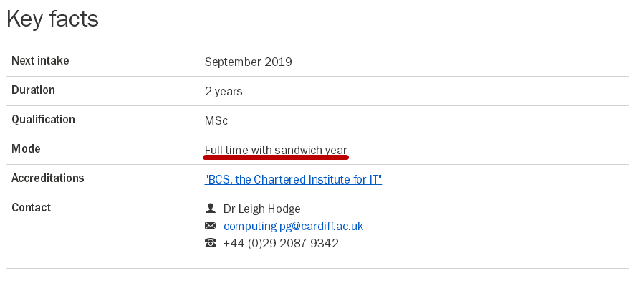The width and height of the screenshot is (644, 281).
Task: Click the Key facts heading
Action: click(x=52, y=19)
